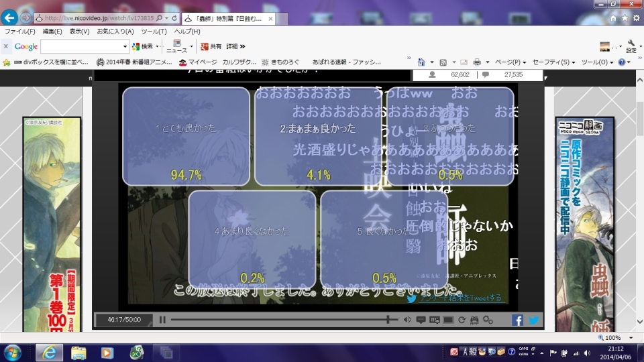This screenshot has width=644, height=362.
Task: Share on Facebook from player bar
Action: click(517, 320)
